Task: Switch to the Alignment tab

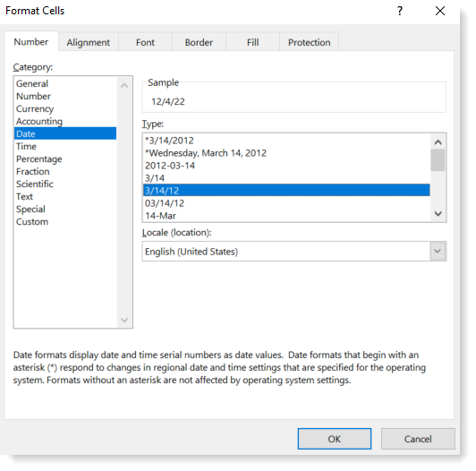Action: pyautogui.click(x=89, y=42)
